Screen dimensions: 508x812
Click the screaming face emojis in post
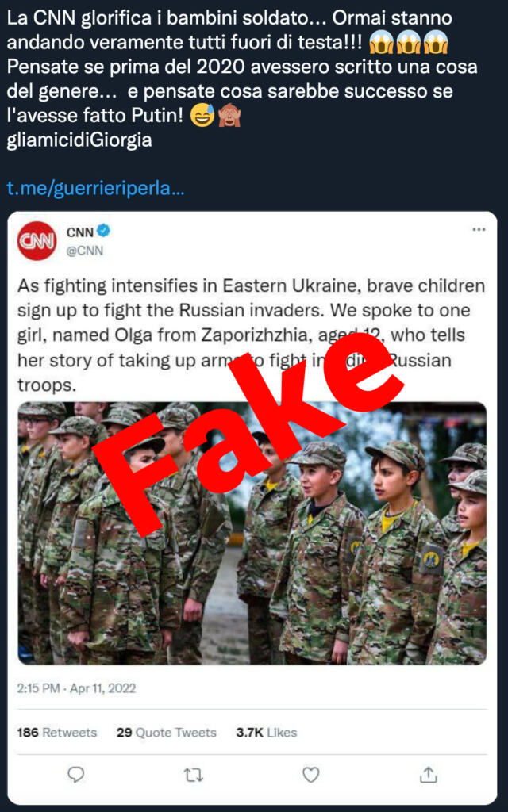coord(409,44)
